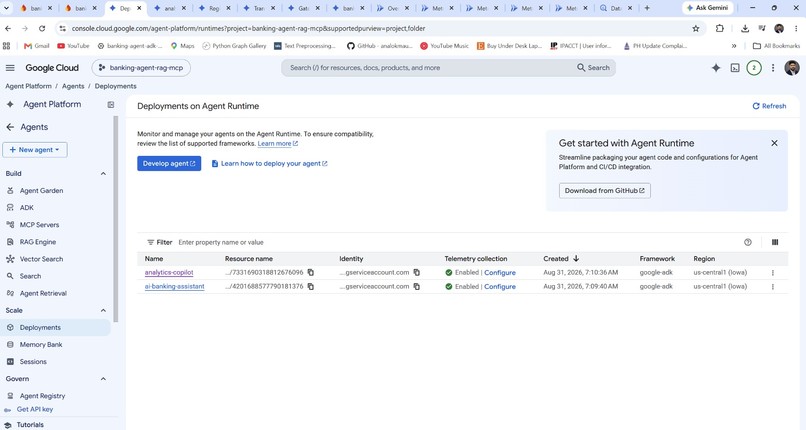Click the browser address bar URL

(x=248, y=29)
